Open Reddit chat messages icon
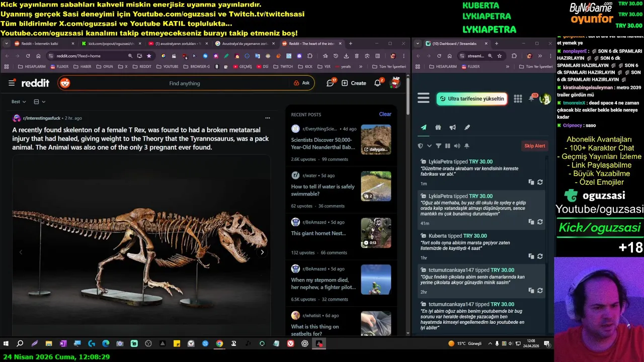The width and height of the screenshot is (644, 362). click(331, 83)
